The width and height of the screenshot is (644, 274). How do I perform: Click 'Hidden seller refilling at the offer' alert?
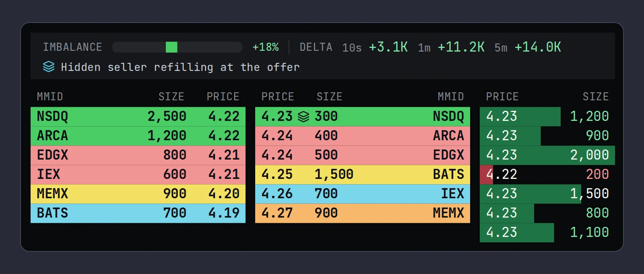pyautogui.click(x=180, y=67)
